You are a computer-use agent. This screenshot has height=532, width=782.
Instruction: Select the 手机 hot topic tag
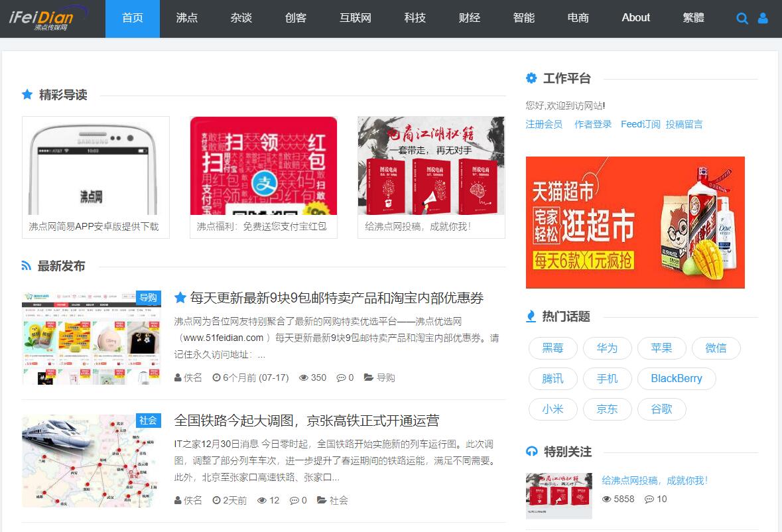[x=608, y=378]
